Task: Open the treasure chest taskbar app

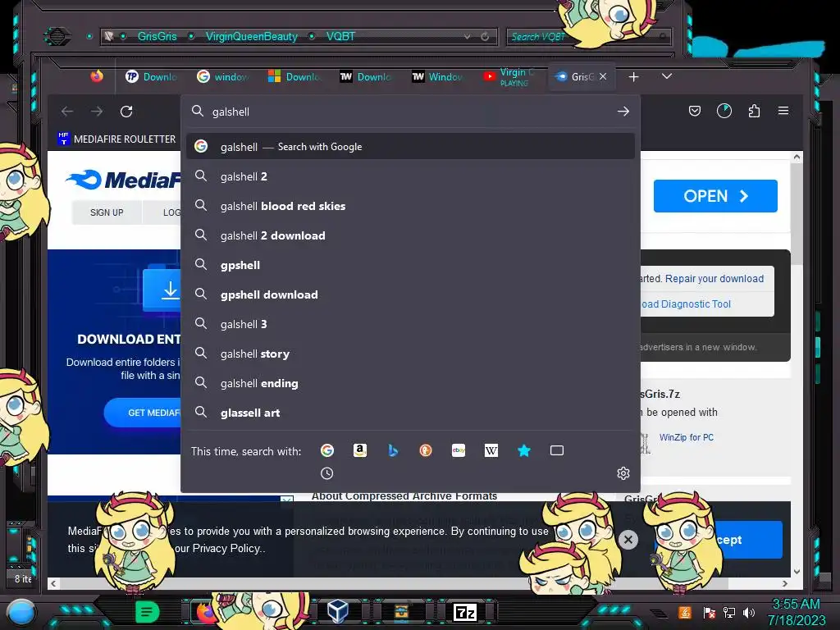Action: click(401, 611)
